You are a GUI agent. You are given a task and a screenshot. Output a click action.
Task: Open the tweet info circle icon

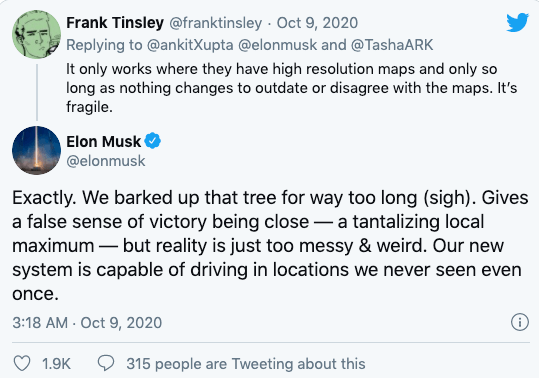tap(520, 322)
